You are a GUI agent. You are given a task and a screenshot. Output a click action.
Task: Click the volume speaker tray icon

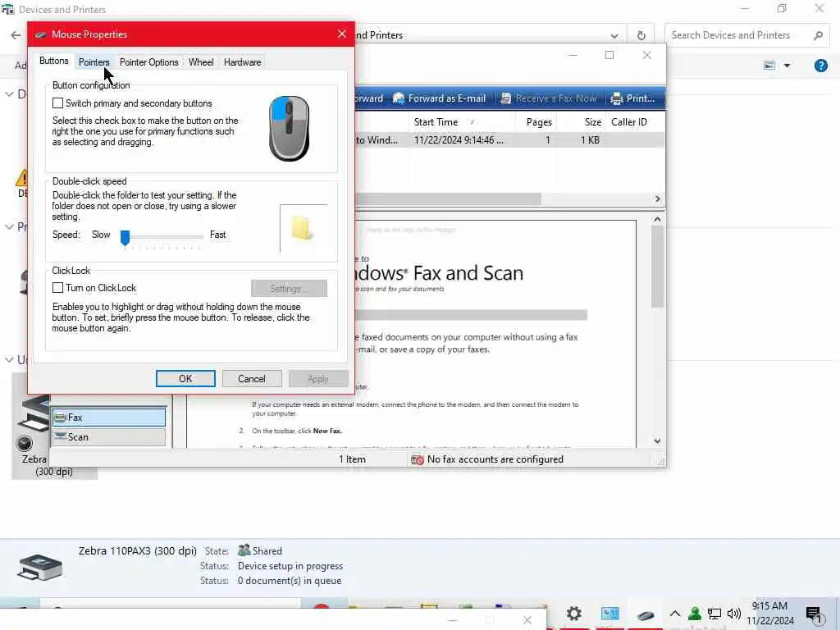[x=733, y=614]
